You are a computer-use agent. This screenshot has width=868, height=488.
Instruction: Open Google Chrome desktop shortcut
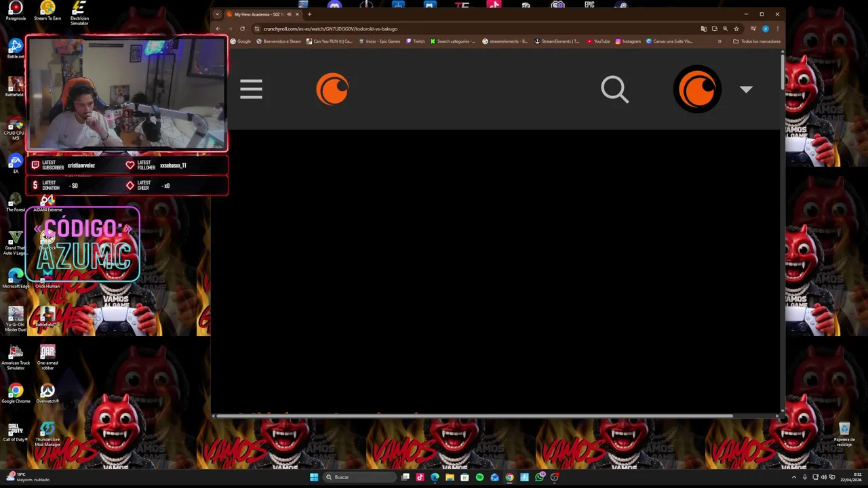16,394
